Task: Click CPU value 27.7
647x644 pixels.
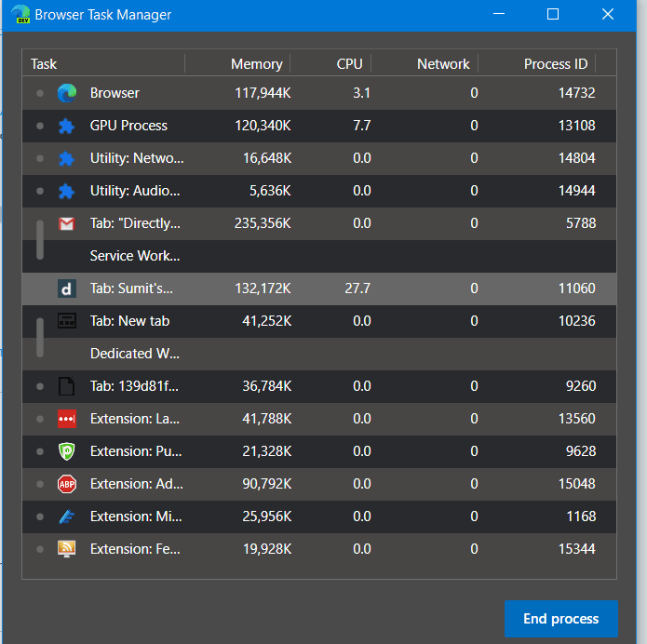Action: pos(357,288)
